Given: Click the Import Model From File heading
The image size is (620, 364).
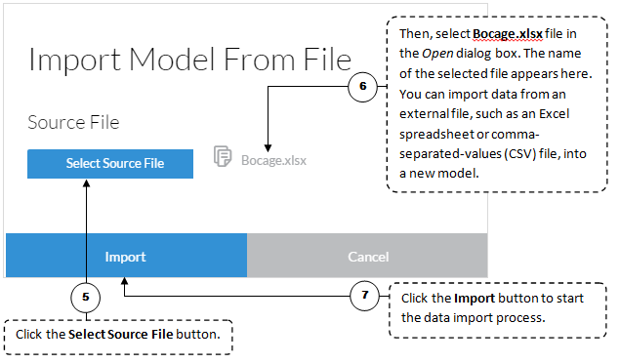Looking at the screenshot, I should 190,60.
